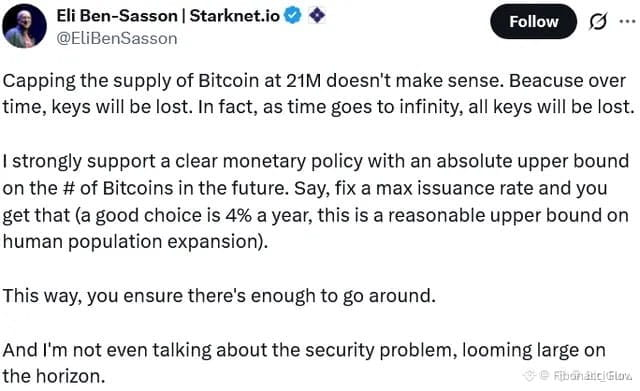Viewport: 640px width, 391px height.
Task: Open the Eli Ben-Sasson display name link
Action: 117,16
